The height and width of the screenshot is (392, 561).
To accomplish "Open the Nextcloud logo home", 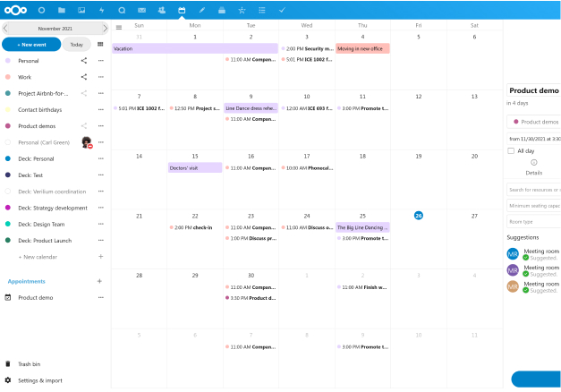I will coord(15,10).
